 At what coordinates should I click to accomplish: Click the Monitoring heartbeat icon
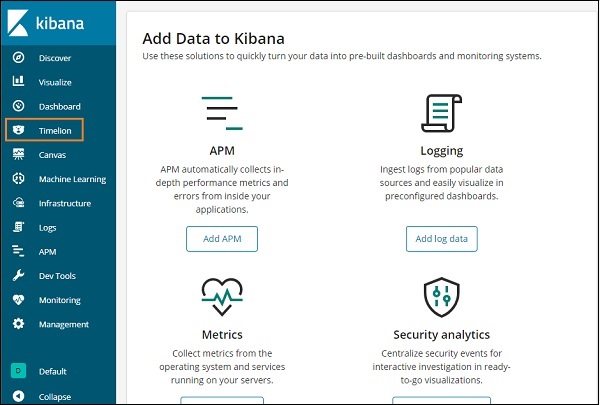pos(18,300)
